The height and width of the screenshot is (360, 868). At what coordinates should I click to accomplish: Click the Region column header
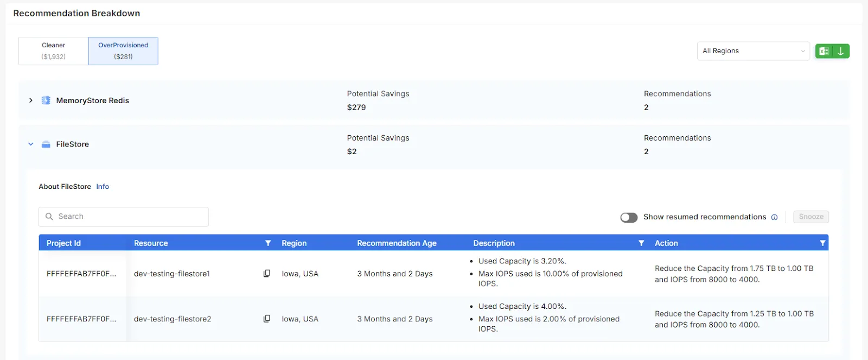click(294, 243)
